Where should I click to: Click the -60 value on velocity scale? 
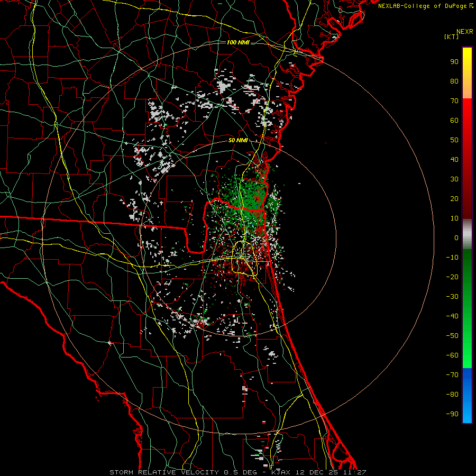(x=452, y=355)
